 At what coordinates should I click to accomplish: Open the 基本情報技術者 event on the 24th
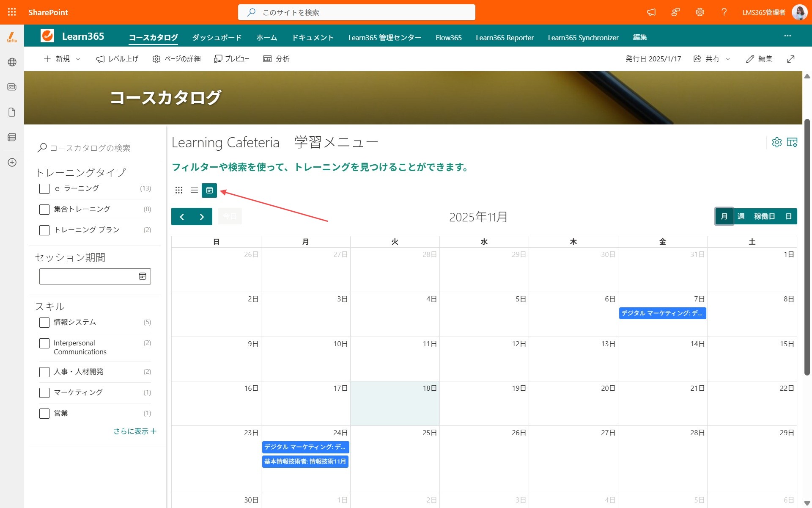pos(305,461)
